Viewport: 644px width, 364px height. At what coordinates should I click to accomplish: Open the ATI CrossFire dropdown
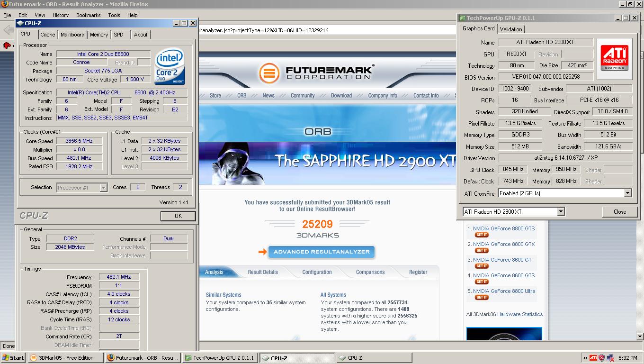click(627, 193)
